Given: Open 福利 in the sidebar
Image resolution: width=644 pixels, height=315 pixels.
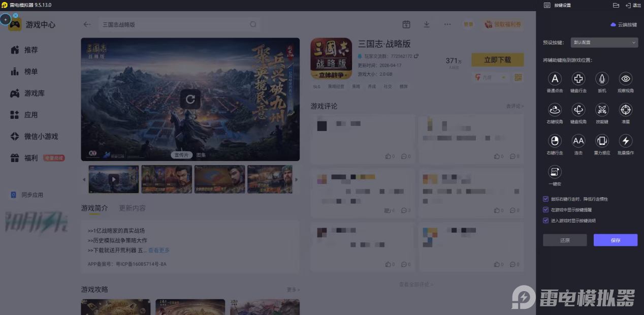Looking at the screenshot, I should click(x=37, y=158).
